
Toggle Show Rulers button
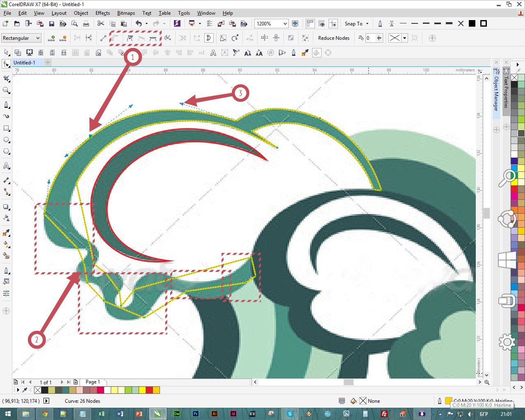tap(310, 23)
